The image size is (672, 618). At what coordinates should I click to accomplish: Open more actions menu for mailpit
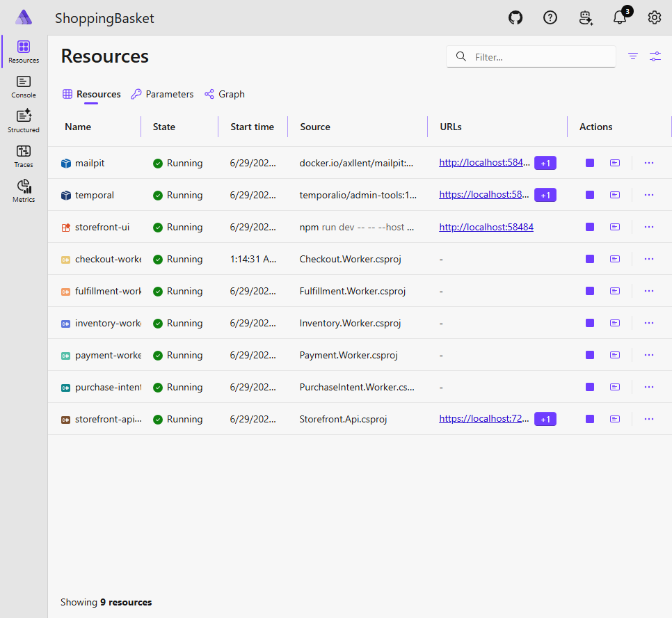(649, 163)
